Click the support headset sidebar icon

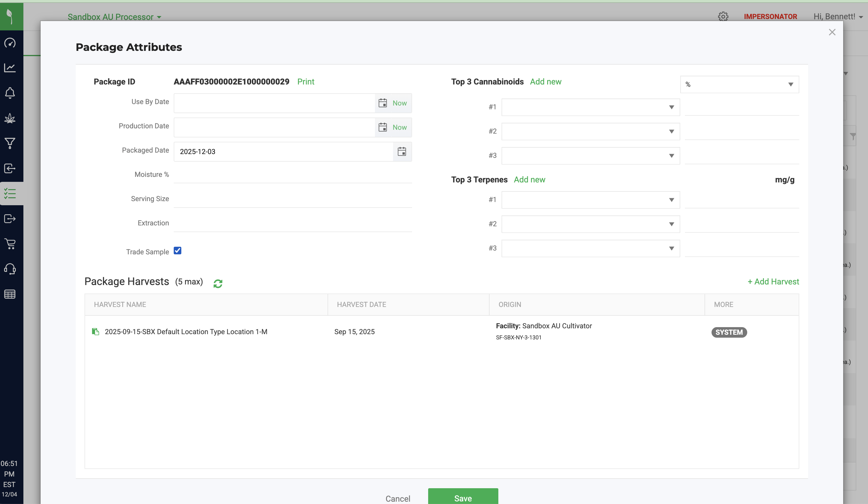click(x=10, y=269)
